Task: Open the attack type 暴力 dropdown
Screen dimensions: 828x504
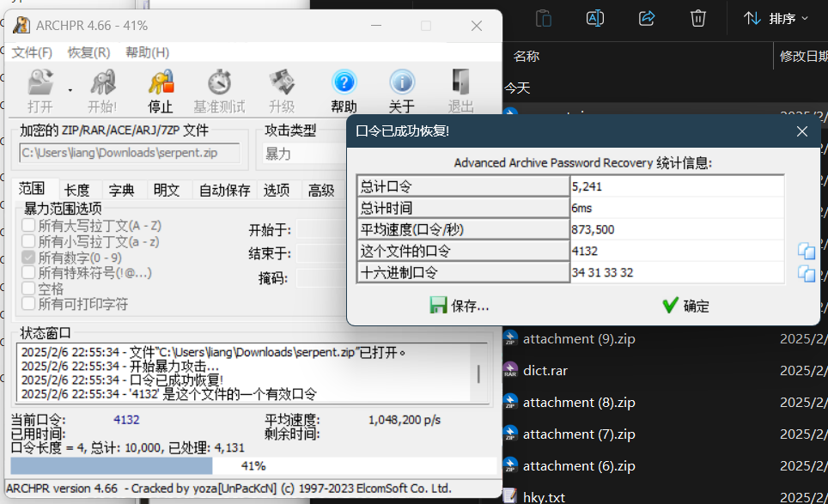Action: [x=304, y=154]
